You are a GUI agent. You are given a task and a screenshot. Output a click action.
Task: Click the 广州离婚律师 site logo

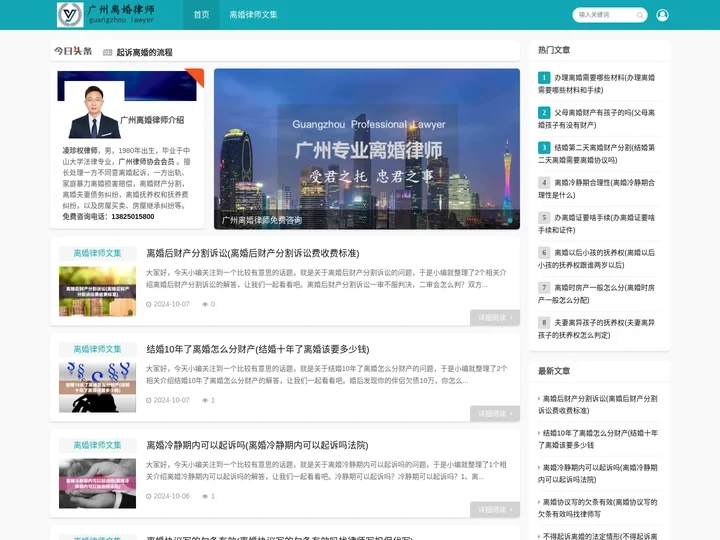point(106,15)
